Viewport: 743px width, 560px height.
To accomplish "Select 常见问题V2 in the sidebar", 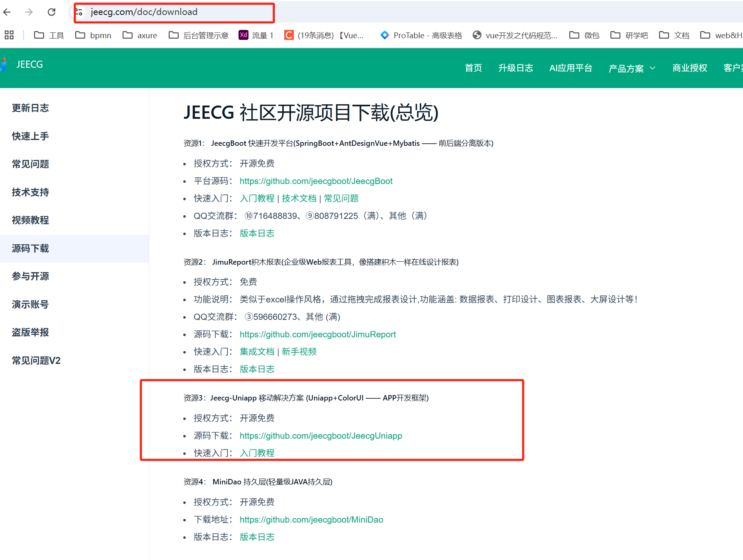I will pyautogui.click(x=36, y=361).
